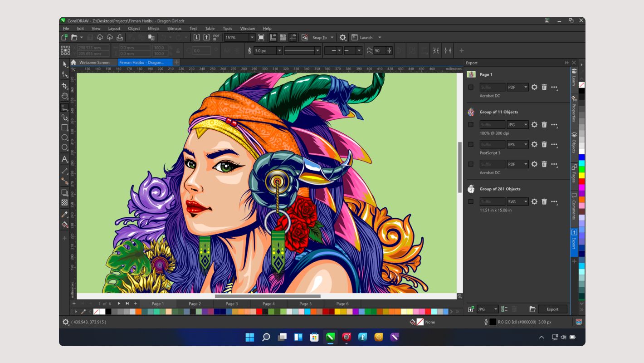Delete the EPS export entry via trash icon
644x363 pixels.
point(544,144)
